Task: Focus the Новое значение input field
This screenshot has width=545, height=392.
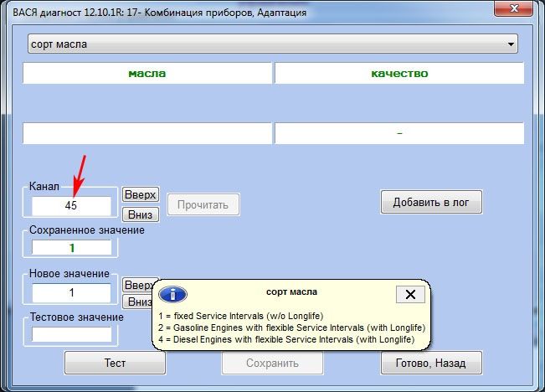Action: (x=71, y=293)
